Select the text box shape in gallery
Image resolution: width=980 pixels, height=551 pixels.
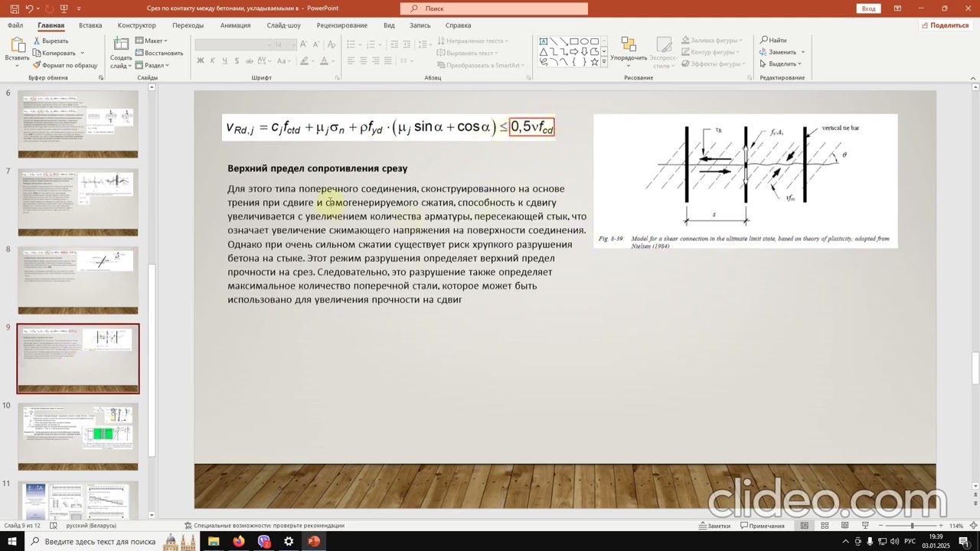click(x=544, y=41)
